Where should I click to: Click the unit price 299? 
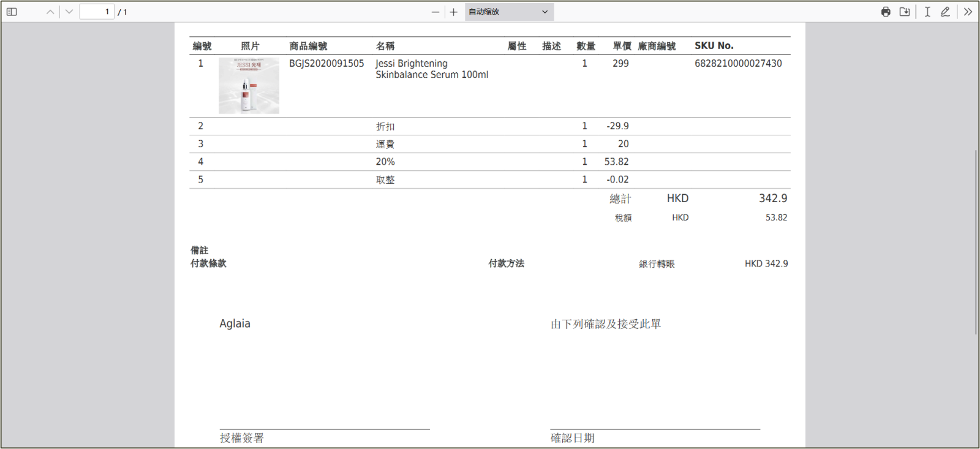[x=620, y=63]
